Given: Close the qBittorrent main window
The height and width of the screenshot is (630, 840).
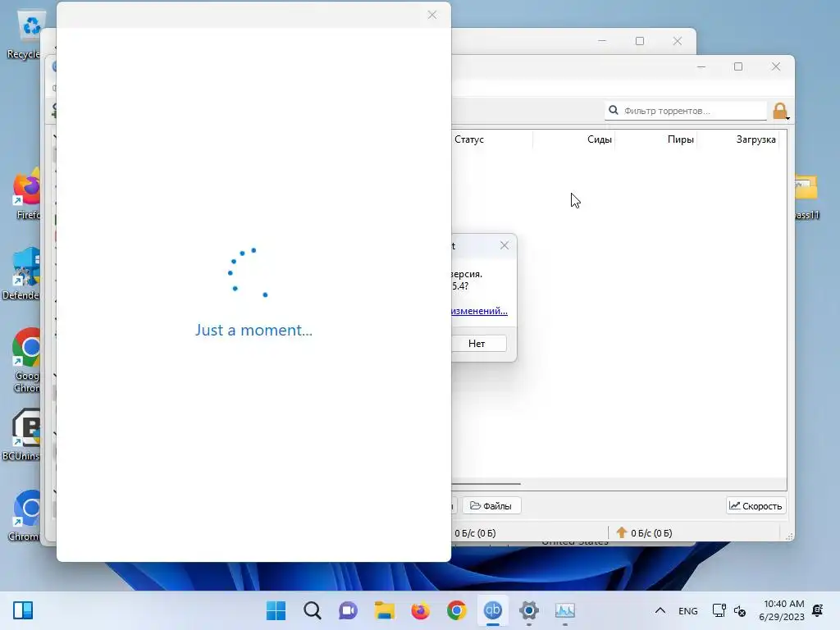Looking at the screenshot, I should click(x=776, y=66).
